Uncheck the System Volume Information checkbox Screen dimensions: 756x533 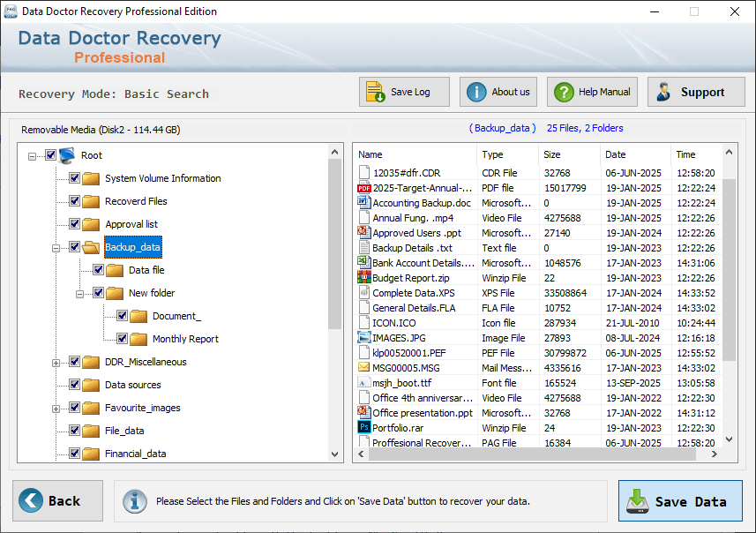click(x=74, y=178)
